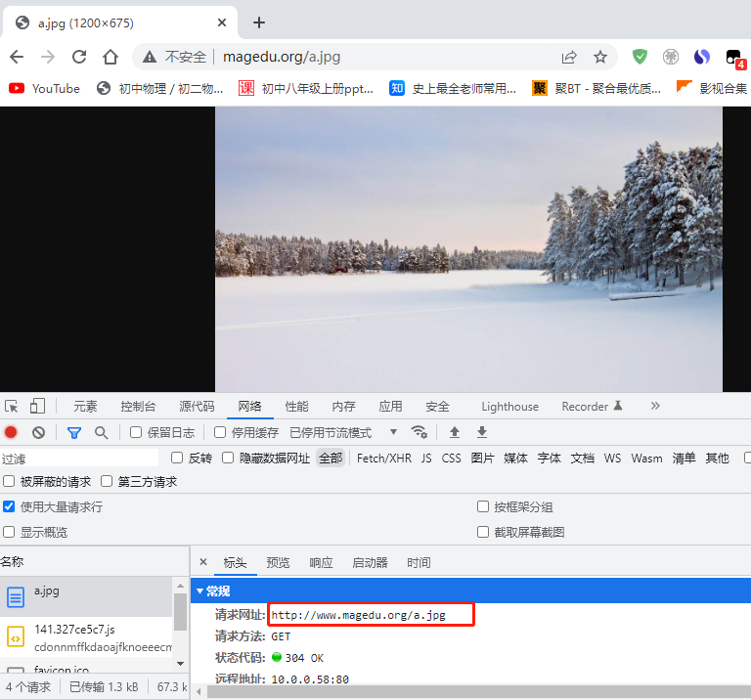This screenshot has width=751, height=700.
Task: Filter requests by 图片 type
Action: pos(482,459)
